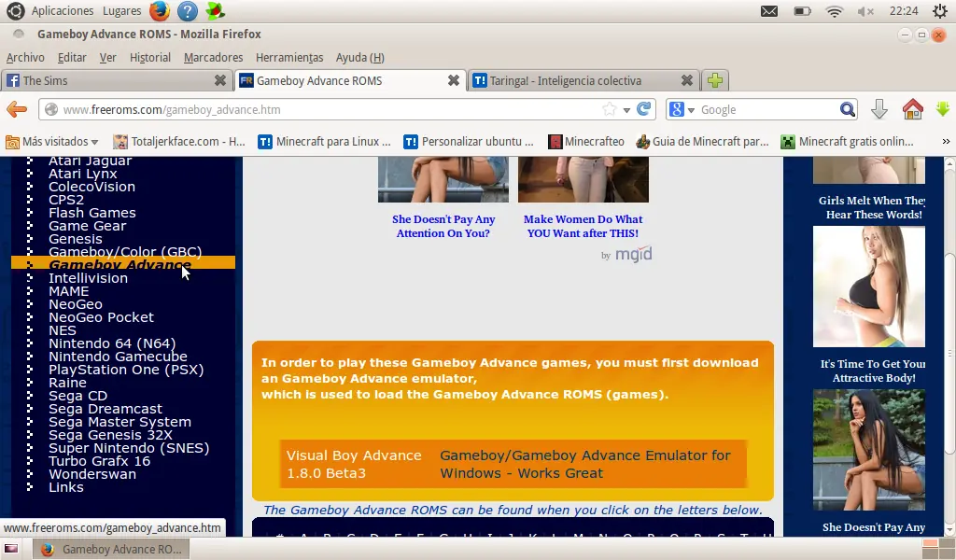The height and width of the screenshot is (560, 956).
Task: Click the 'Attractive Body' ad thumbnail
Action: pos(869,287)
